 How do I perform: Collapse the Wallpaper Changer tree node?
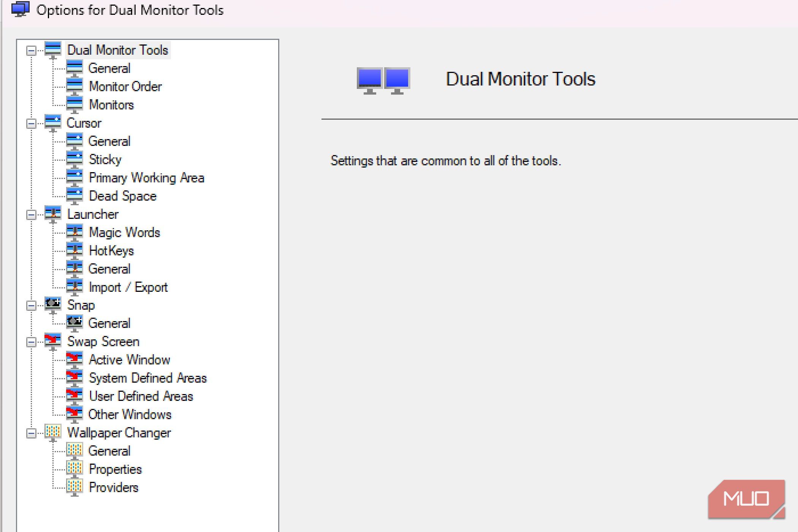coord(31,433)
